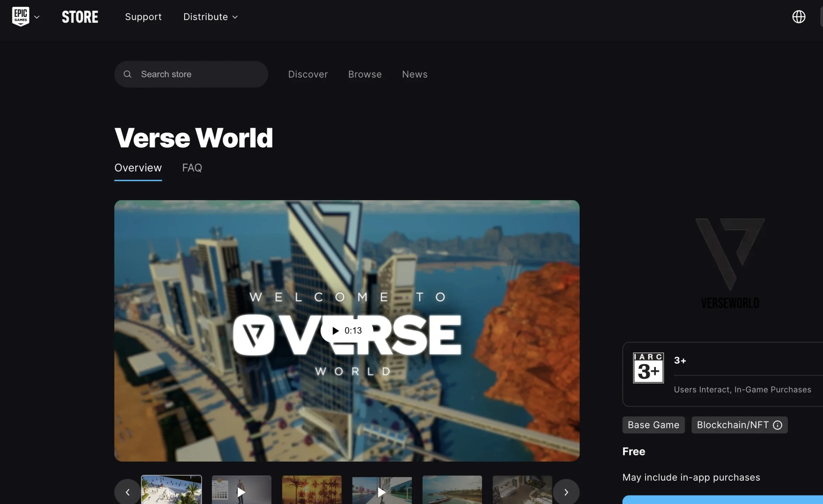Click the blue get game button

722,500
